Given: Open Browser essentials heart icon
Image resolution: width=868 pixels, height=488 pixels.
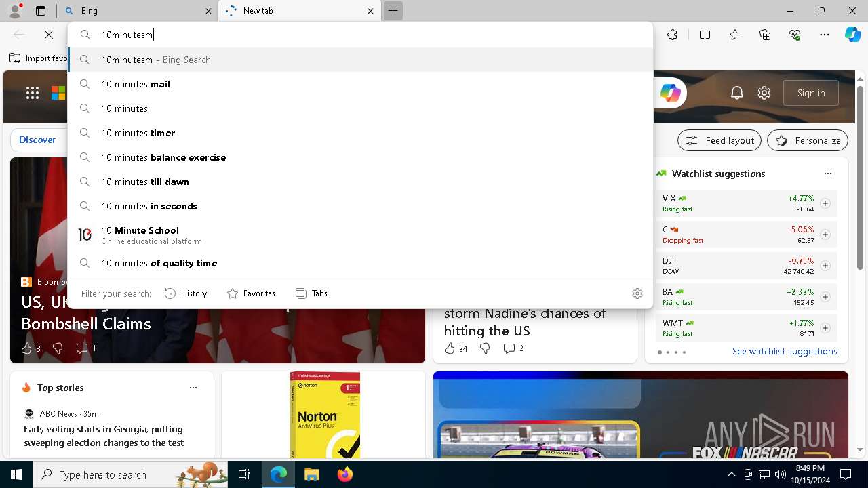Looking at the screenshot, I should (795, 35).
